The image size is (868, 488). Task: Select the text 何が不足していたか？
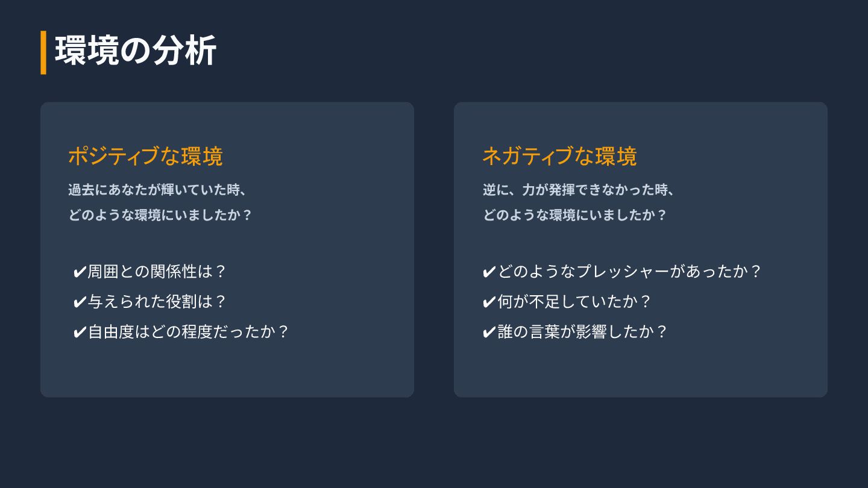coord(575,302)
